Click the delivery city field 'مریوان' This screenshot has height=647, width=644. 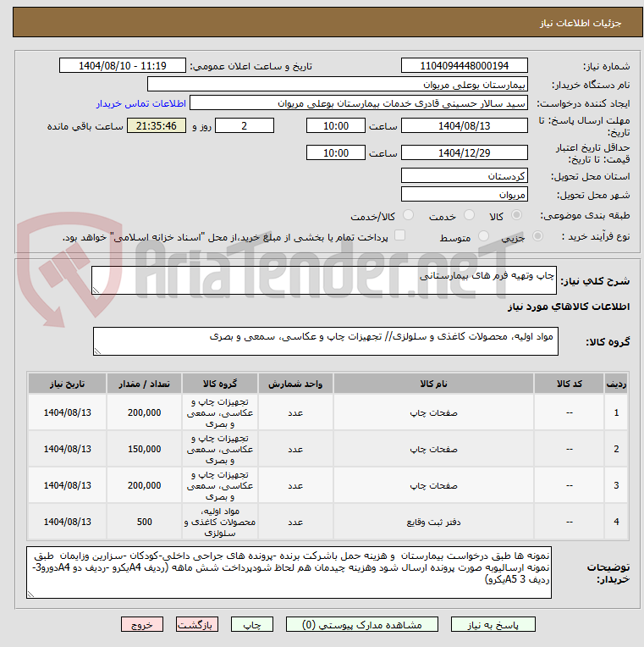pos(465,194)
